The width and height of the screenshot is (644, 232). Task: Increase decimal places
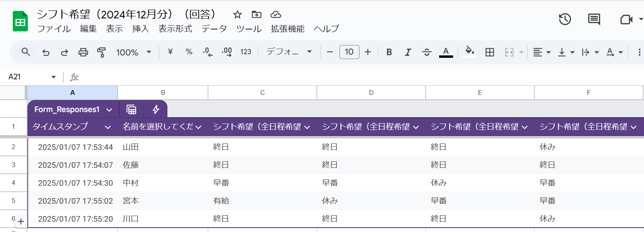[x=227, y=52]
